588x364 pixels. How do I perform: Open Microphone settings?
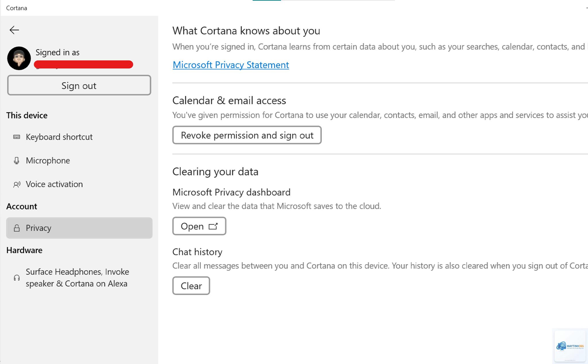pyautogui.click(x=79, y=160)
